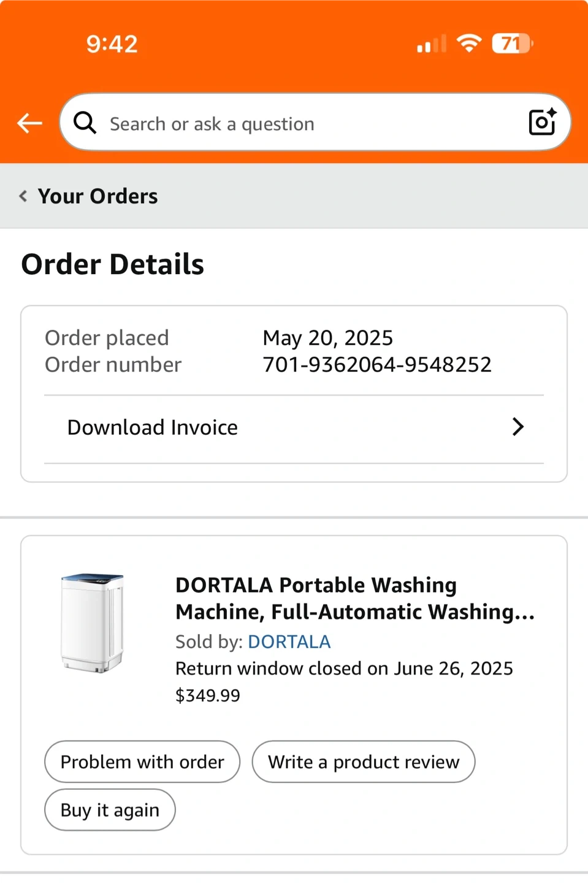Go back to Your Orders
588x883 pixels.
[97, 196]
